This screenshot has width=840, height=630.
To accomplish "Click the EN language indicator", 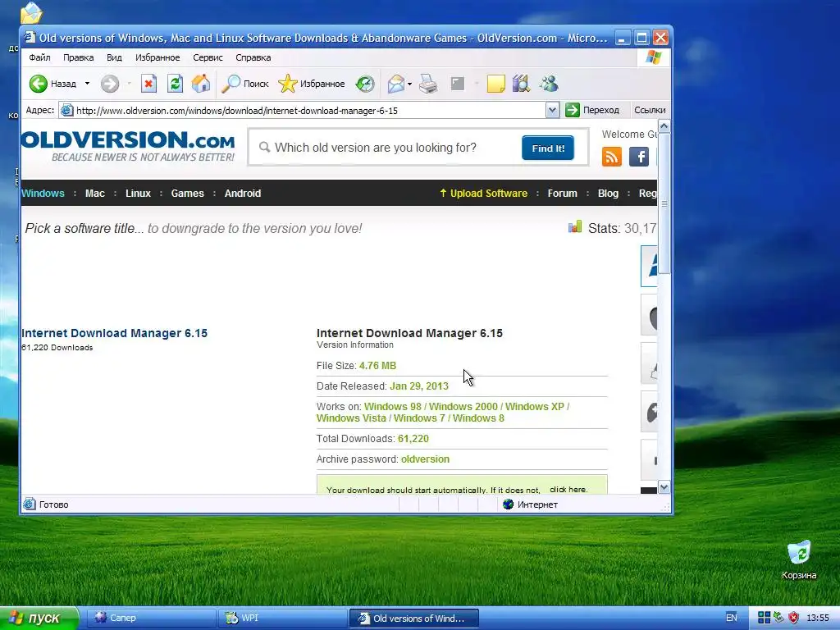I will (x=731, y=618).
